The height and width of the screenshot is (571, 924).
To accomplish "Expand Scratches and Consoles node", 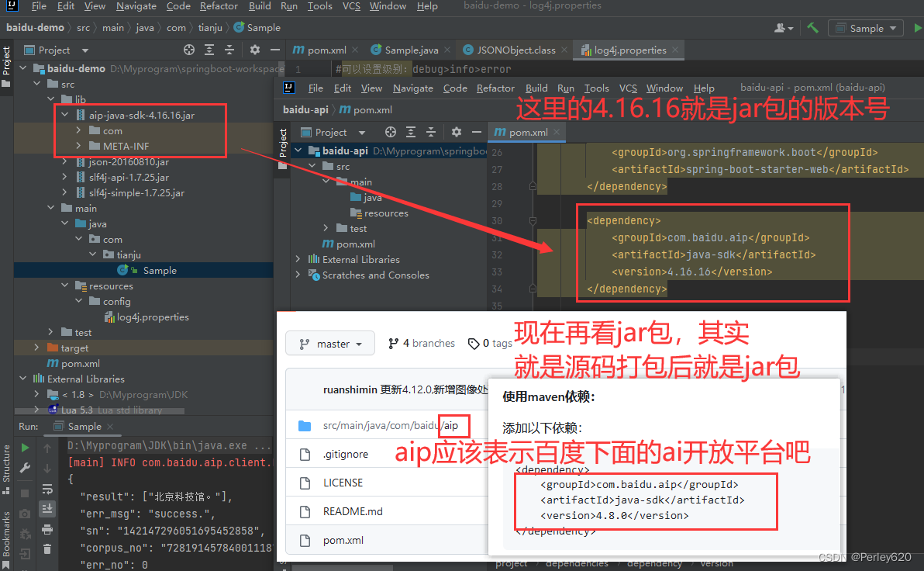I will point(298,275).
